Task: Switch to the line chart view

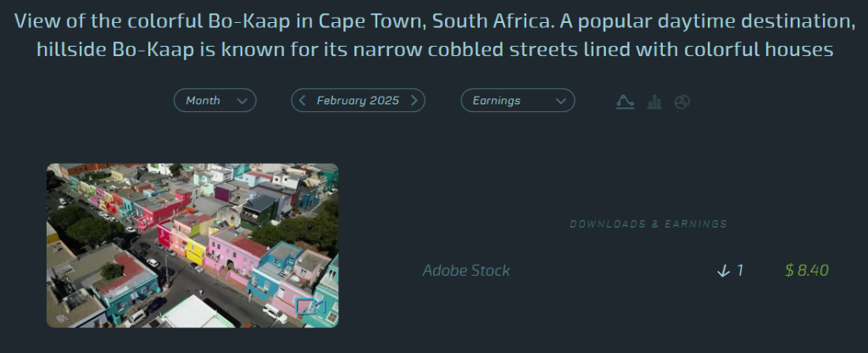Action: [625, 102]
